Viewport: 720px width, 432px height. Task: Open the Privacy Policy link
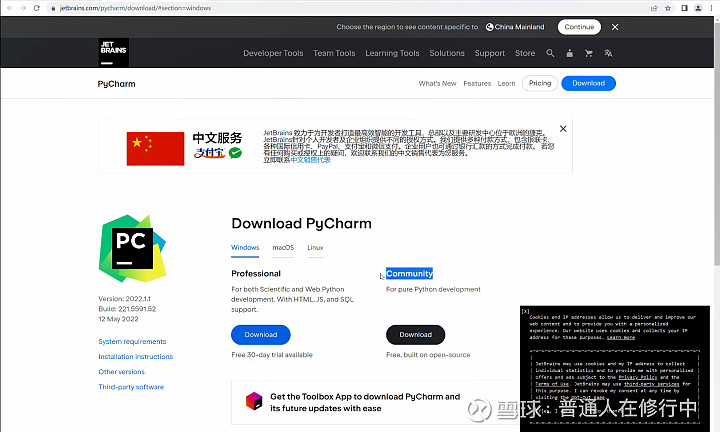pyautogui.click(x=638, y=377)
